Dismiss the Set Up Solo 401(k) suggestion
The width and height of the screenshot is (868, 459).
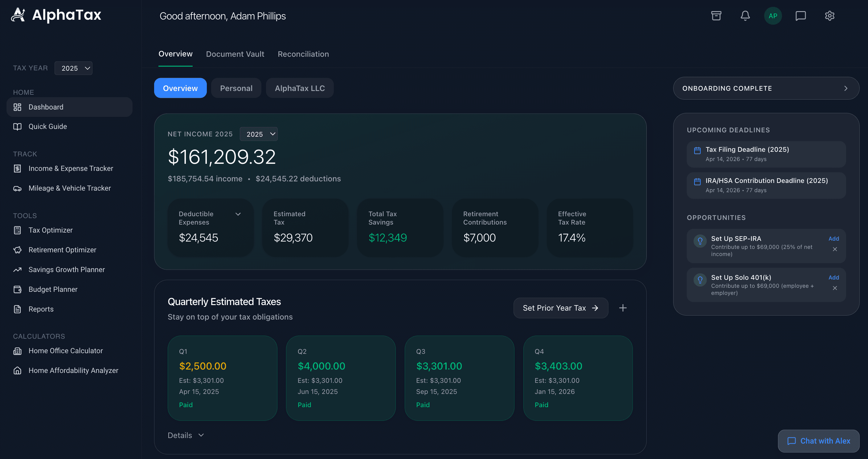click(835, 288)
